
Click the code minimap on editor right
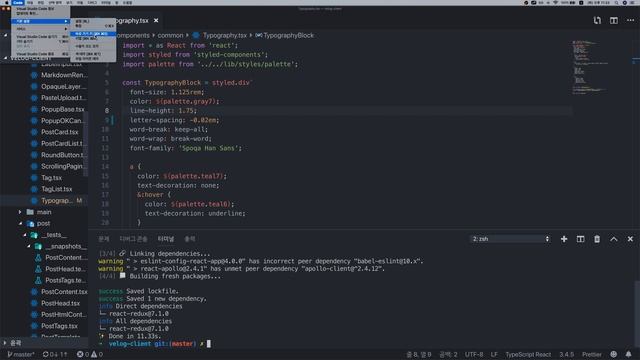[590, 67]
